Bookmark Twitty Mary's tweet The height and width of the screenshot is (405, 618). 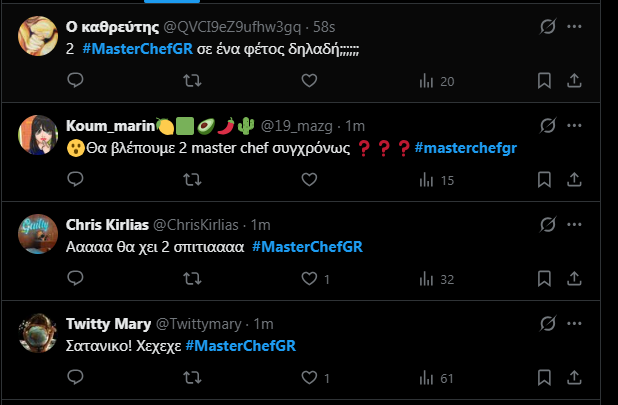pos(544,378)
